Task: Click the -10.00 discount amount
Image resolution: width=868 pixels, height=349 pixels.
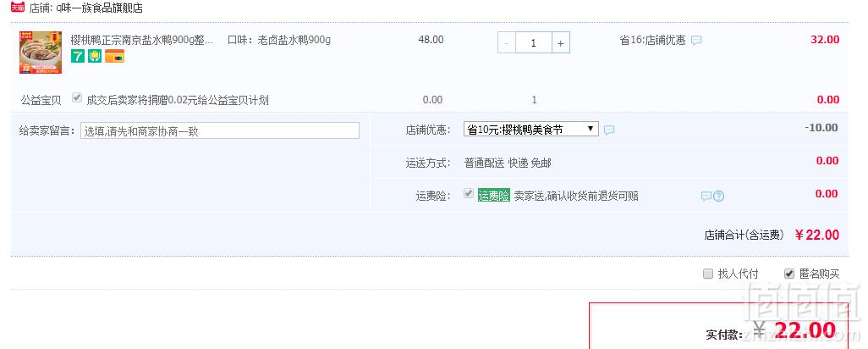Action: tap(821, 128)
